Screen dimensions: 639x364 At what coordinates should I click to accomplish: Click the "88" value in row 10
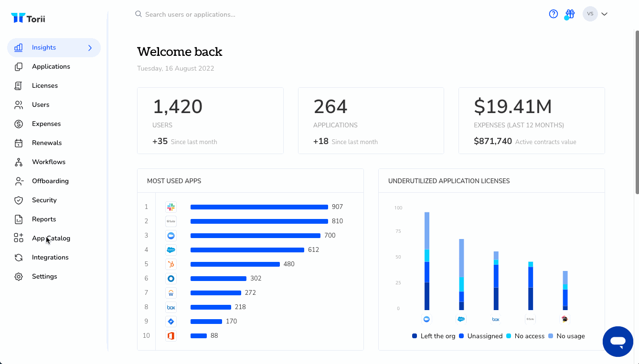(214, 336)
